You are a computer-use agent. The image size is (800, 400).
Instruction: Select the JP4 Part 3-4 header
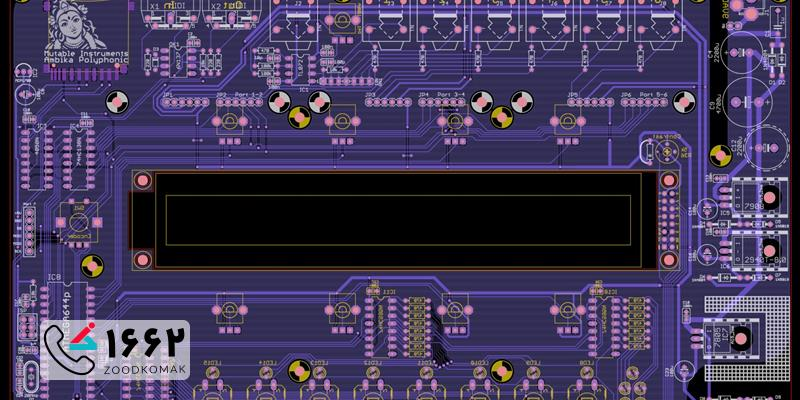(444, 100)
